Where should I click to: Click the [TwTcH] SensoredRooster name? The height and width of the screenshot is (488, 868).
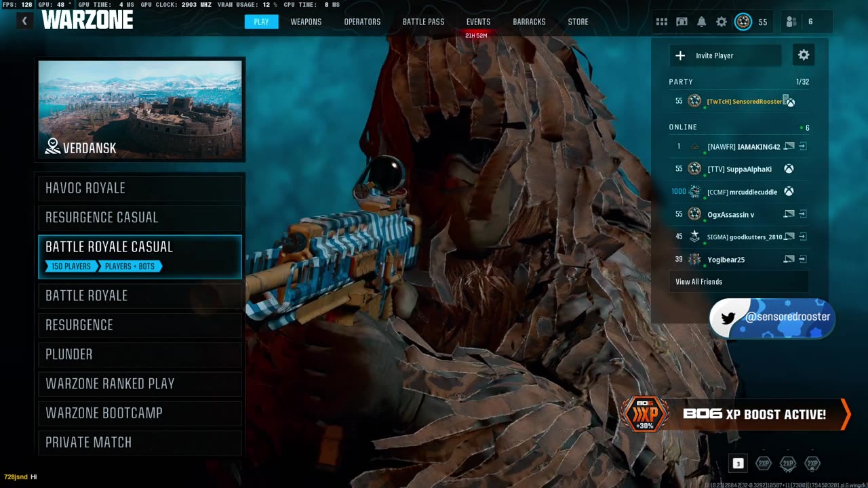[745, 102]
